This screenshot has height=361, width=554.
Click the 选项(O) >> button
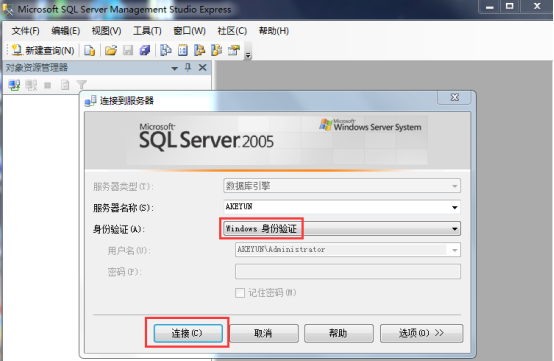tap(422, 333)
